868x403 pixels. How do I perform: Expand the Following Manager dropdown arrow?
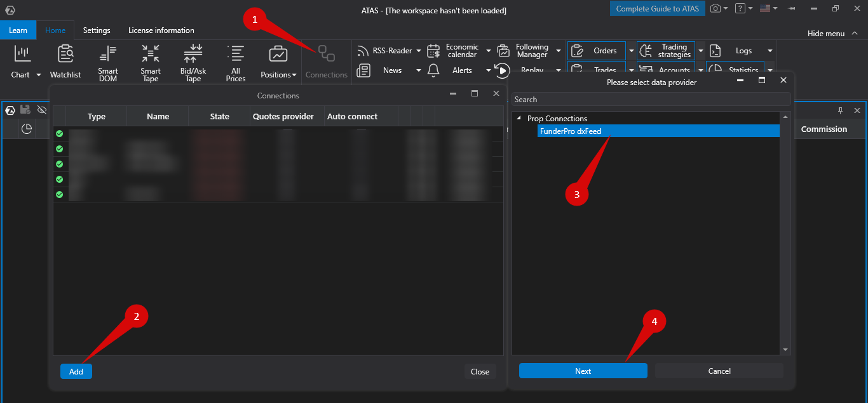(559, 51)
